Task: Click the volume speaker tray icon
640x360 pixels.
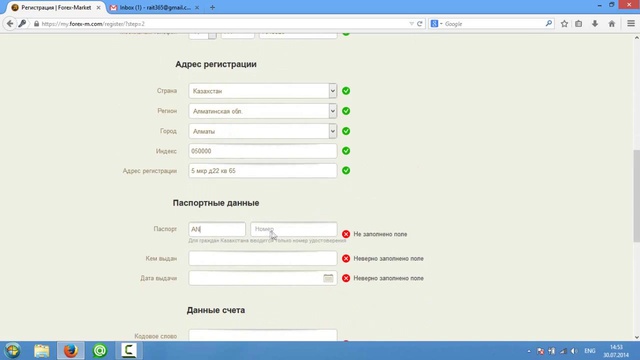Action: coord(574,351)
